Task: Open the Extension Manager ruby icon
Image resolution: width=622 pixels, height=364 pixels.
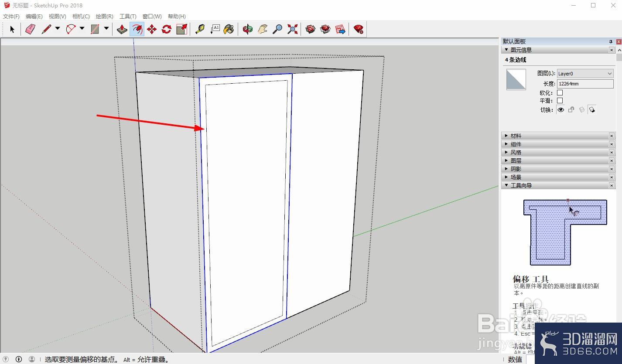Action: [359, 29]
